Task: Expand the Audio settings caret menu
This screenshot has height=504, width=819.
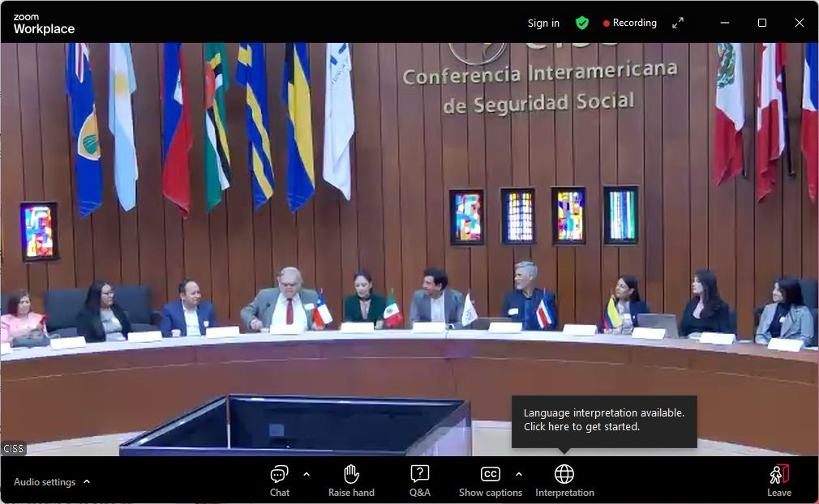Action: pyautogui.click(x=87, y=481)
